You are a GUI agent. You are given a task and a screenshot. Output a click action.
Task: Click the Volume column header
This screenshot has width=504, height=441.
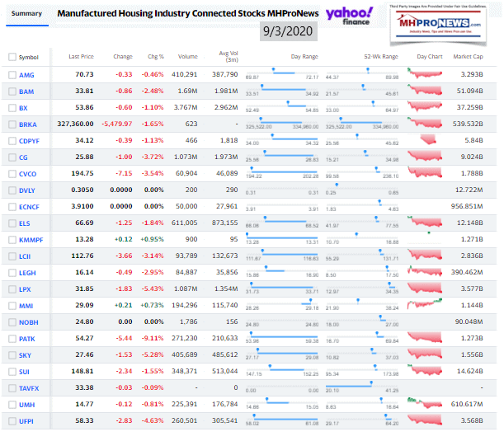pyautogui.click(x=187, y=57)
